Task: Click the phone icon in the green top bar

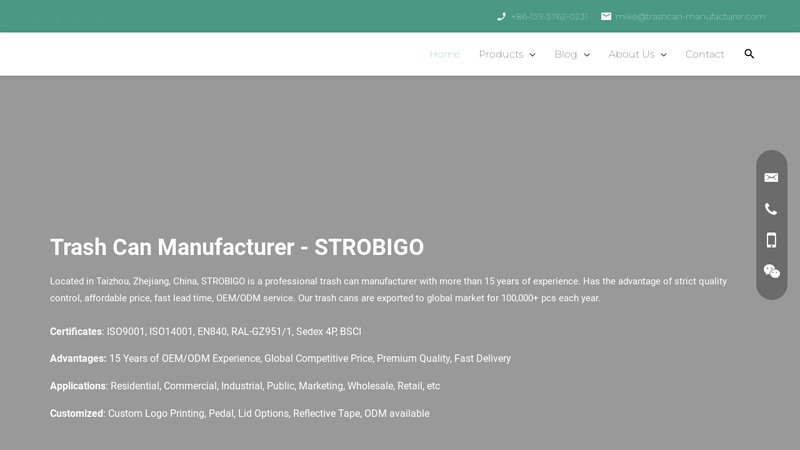Action: (x=501, y=17)
